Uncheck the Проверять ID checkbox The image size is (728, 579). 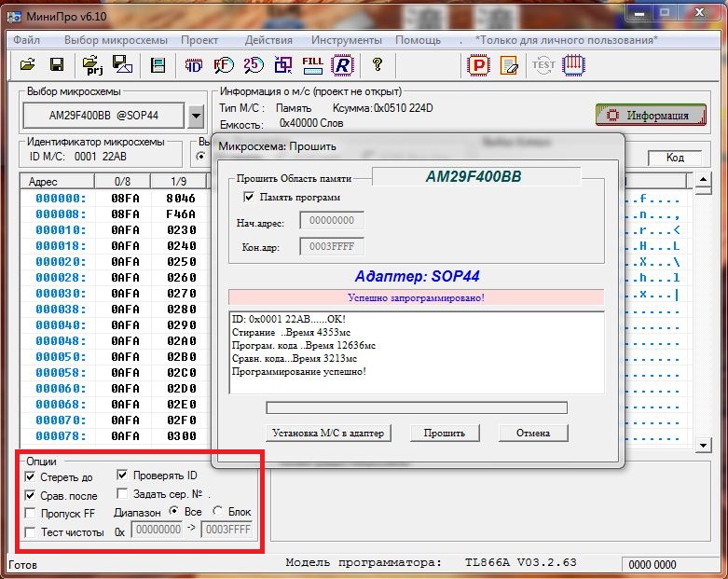[123, 476]
